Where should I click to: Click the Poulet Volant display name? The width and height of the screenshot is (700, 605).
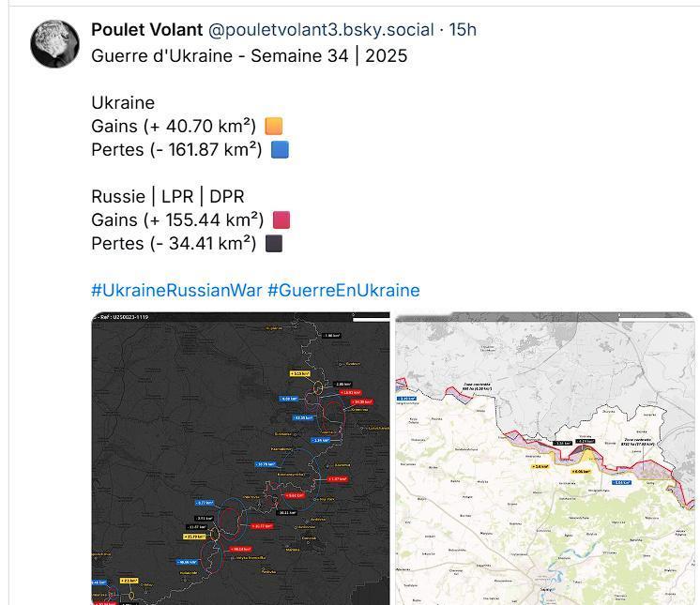click(147, 30)
